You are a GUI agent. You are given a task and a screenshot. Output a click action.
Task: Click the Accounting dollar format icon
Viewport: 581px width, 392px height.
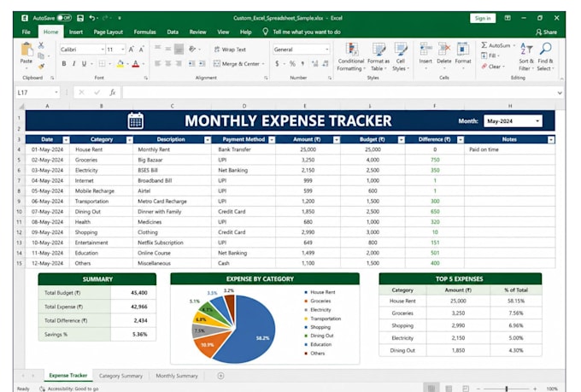pyautogui.click(x=277, y=64)
